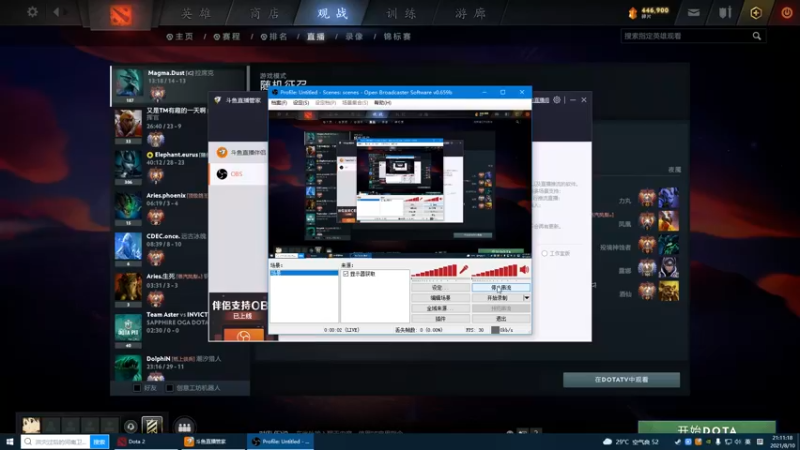Mute the desktop speaker icon in OBS
This screenshot has width=800, height=450.
point(524,270)
